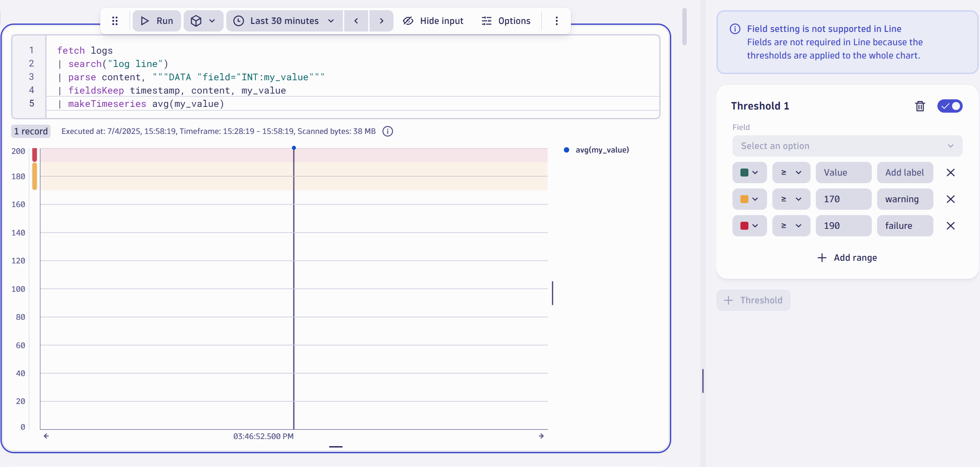
Task: Change operator in the warning row
Action: 791,199
